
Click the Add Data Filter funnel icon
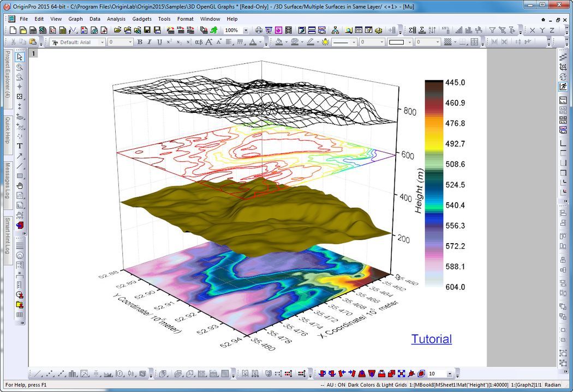[492, 31]
